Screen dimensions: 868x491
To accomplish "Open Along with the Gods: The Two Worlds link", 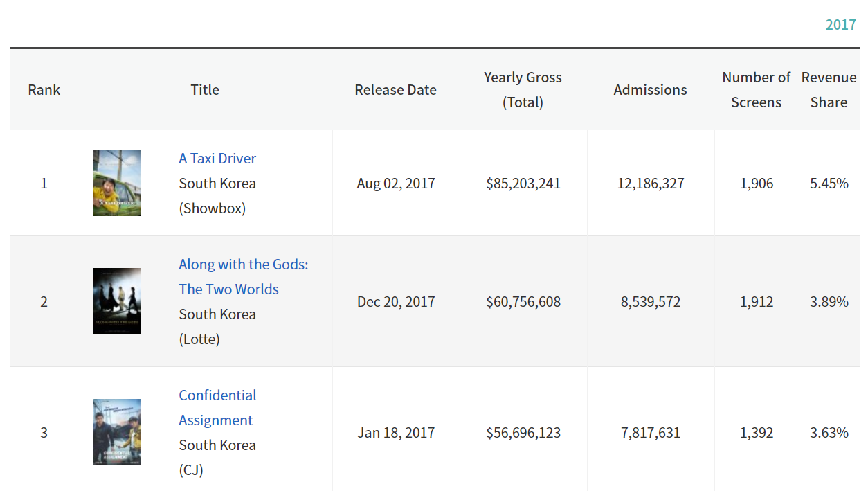I will (x=243, y=276).
